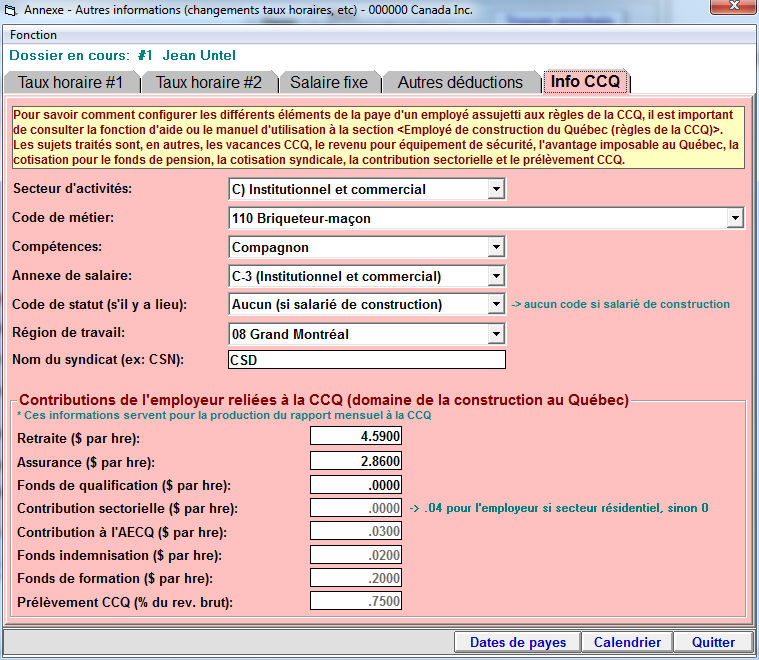759x660 pixels.
Task: Click the application icon in the title bar
Action: 11,9
